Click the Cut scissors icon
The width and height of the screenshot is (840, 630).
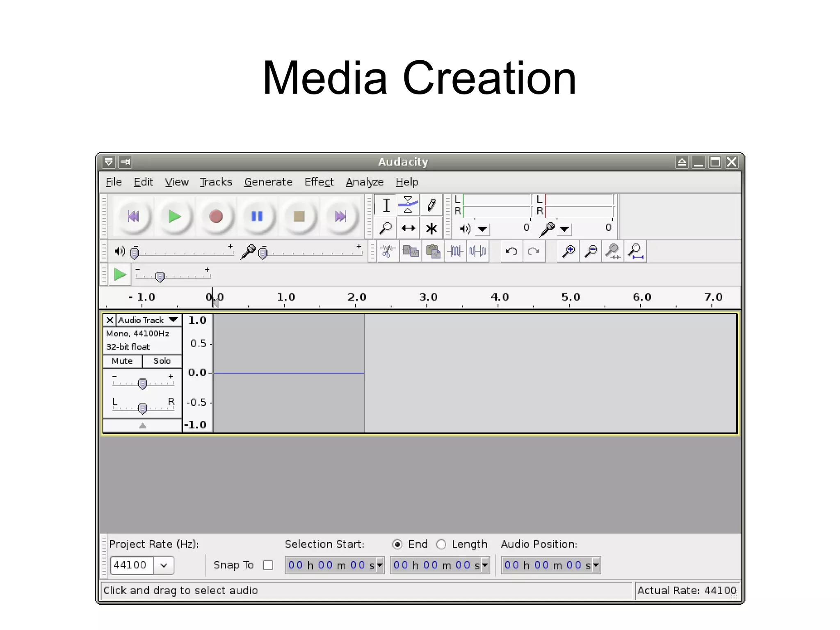coord(387,251)
